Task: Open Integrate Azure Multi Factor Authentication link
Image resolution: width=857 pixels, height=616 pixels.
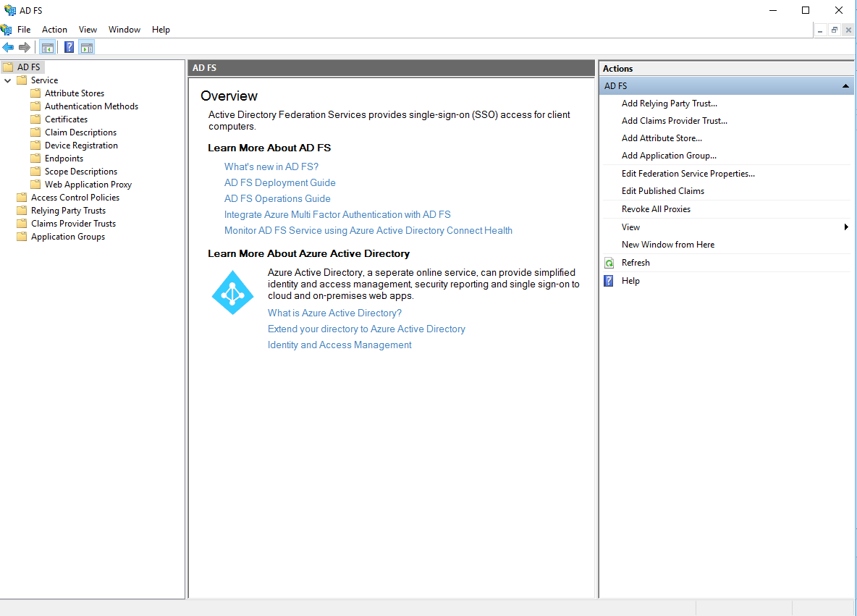Action: (x=337, y=214)
